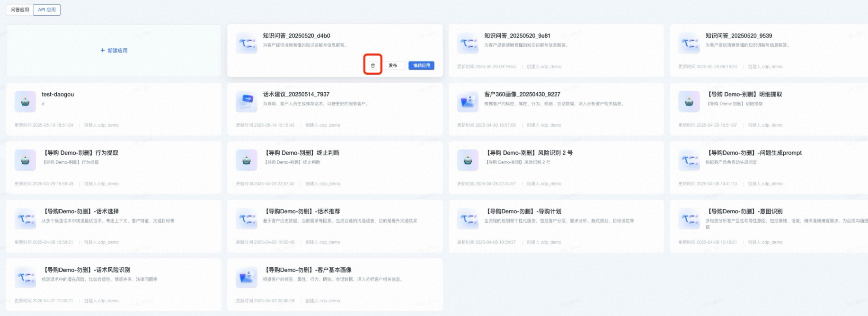This screenshot has width=868, height=316.
Task: Open 【导购 Demo-别删】风险识别 2 号 card title
Action: tap(529, 153)
